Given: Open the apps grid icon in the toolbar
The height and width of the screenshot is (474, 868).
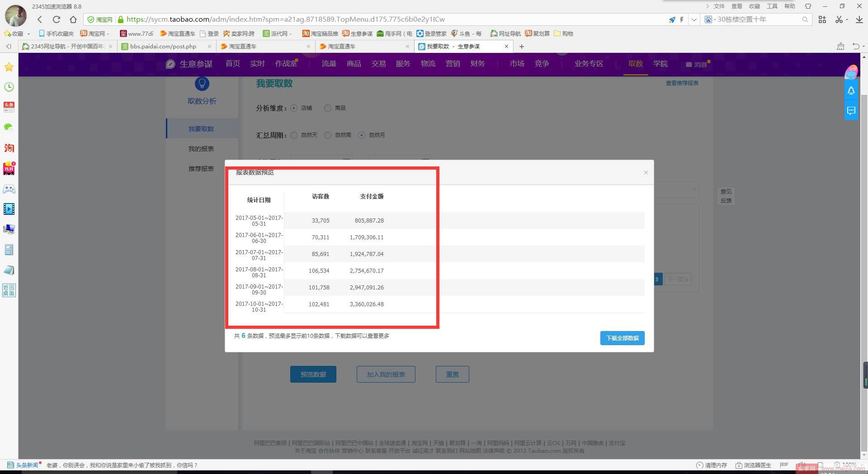Looking at the screenshot, I should (x=822, y=19).
